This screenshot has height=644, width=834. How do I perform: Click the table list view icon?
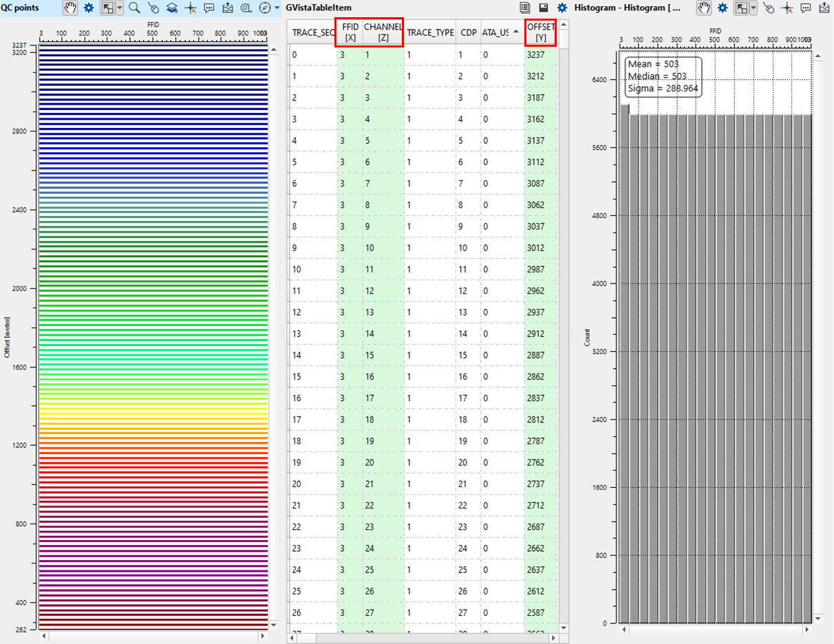coord(525,8)
